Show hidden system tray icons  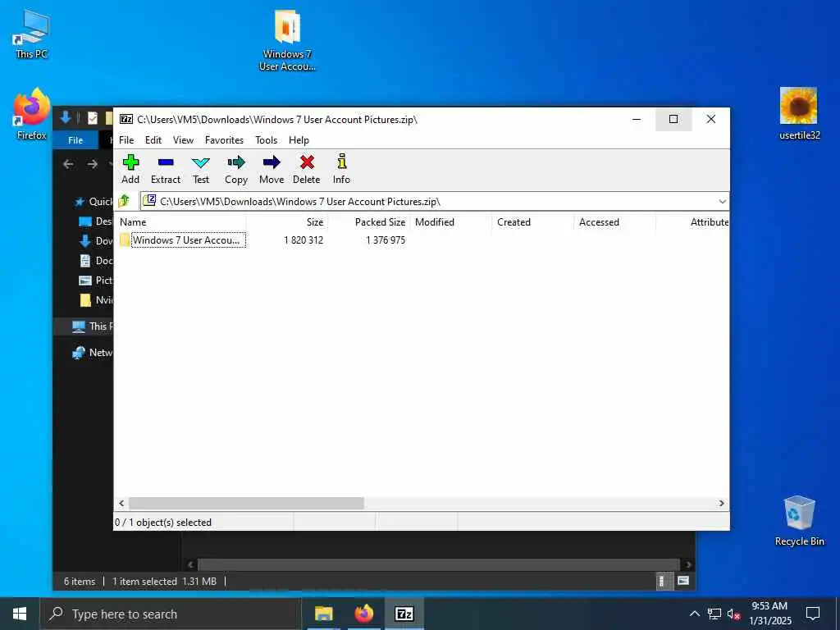[x=694, y=614]
